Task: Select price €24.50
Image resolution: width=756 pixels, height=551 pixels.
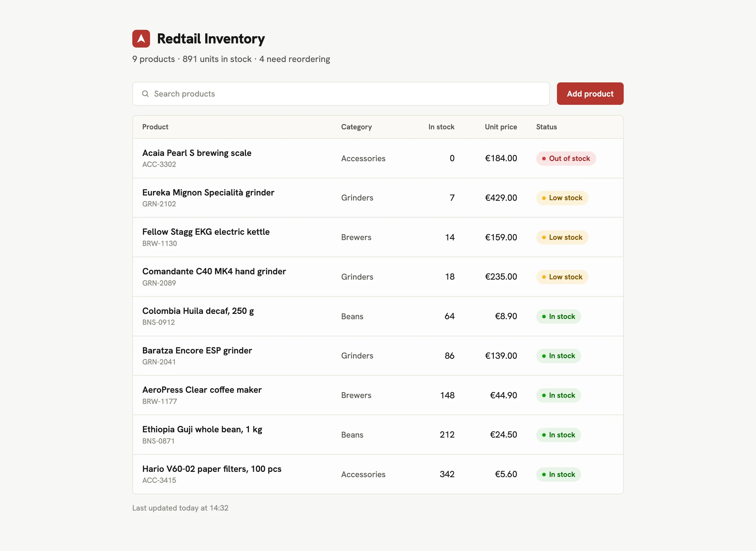Action: point(504,435)
